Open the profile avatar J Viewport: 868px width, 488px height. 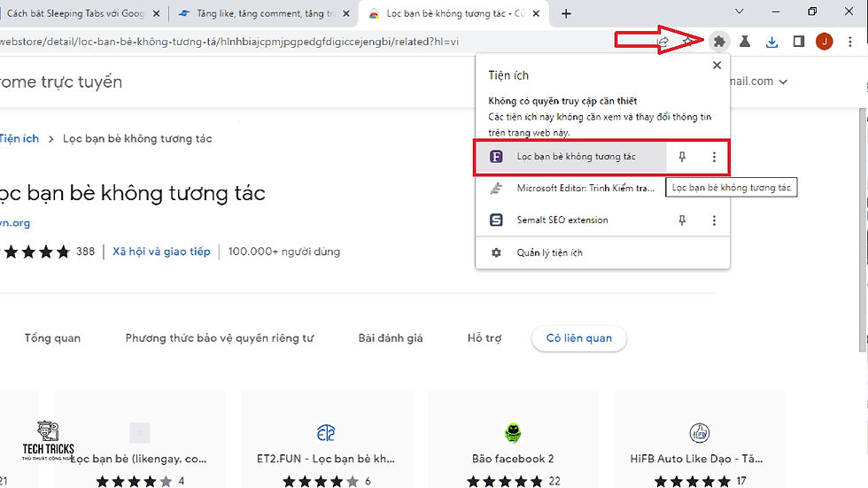point(825,42)
